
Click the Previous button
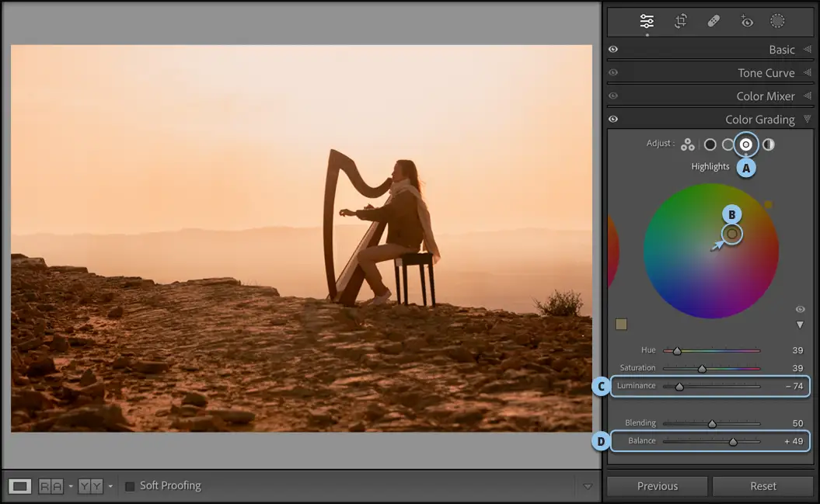point(657,486)
